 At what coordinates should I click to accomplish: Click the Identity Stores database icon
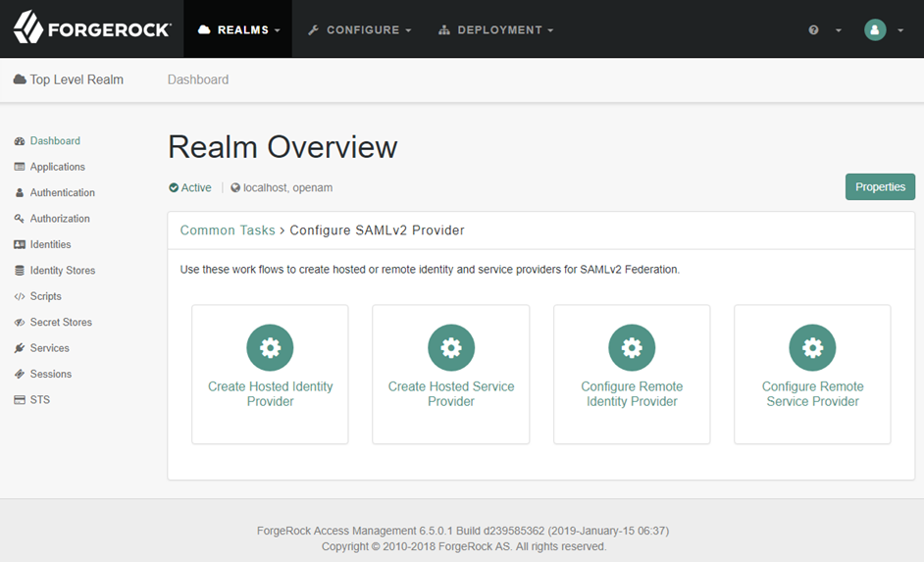[x=20, y=271]
